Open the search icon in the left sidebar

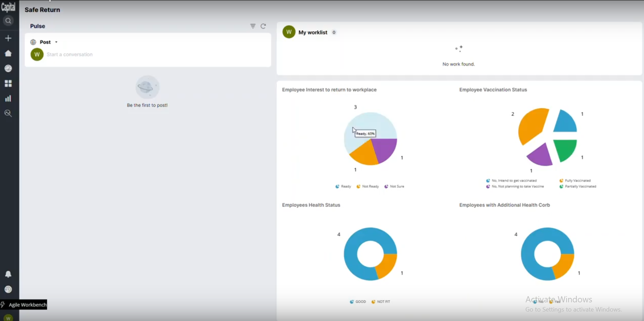pyautogui.click(x=8, y=21)
